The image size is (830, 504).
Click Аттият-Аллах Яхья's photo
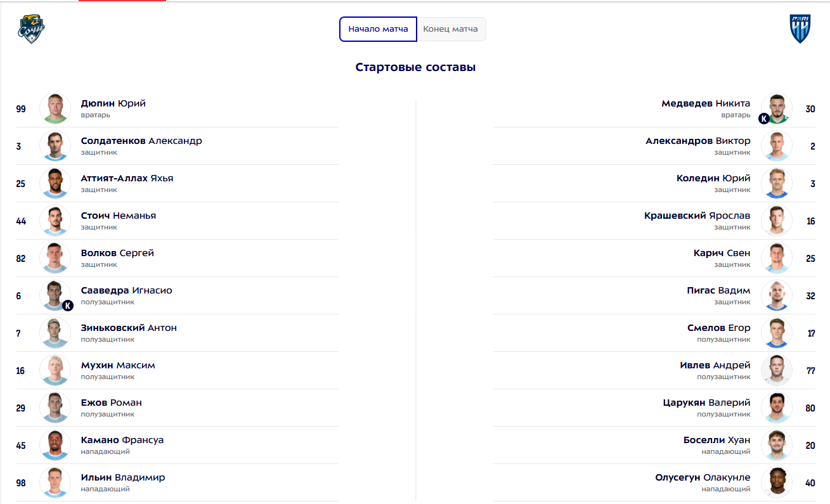55,183
